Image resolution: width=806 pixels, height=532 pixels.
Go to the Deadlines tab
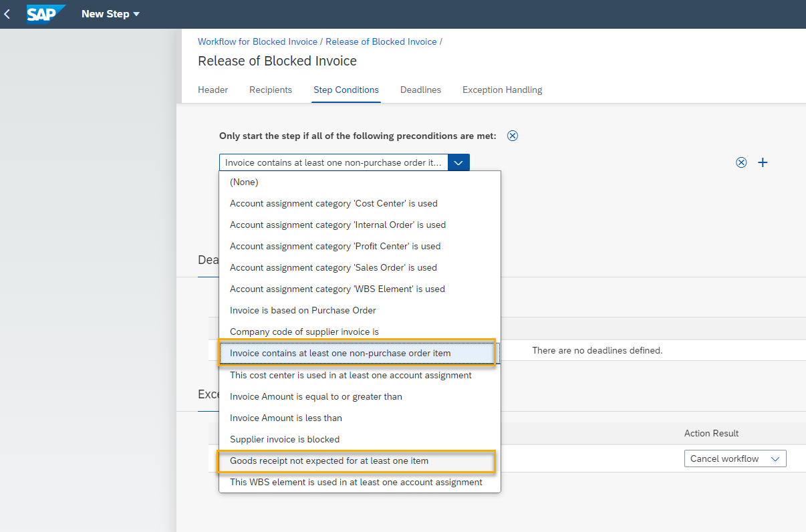pyautogui.click(x=420, y=90)
